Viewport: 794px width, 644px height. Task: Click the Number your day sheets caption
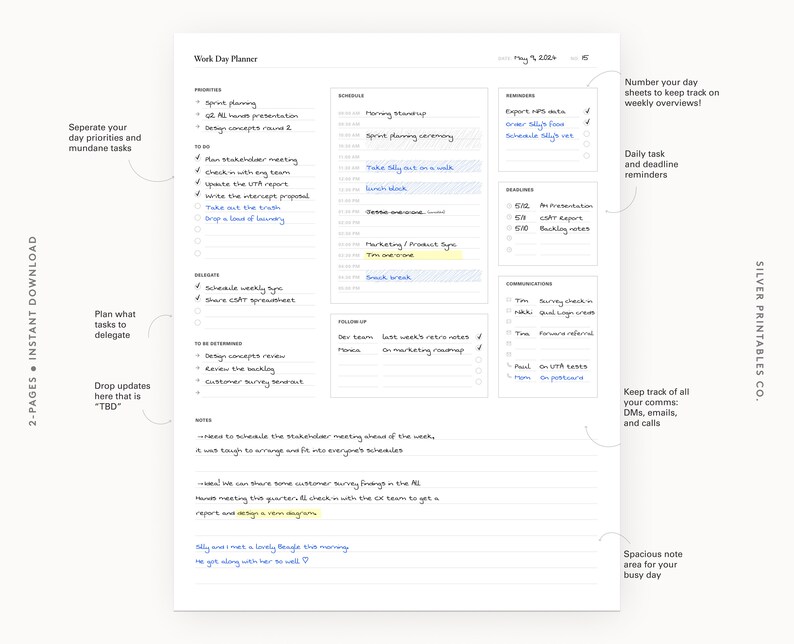[x=671, y=92]
